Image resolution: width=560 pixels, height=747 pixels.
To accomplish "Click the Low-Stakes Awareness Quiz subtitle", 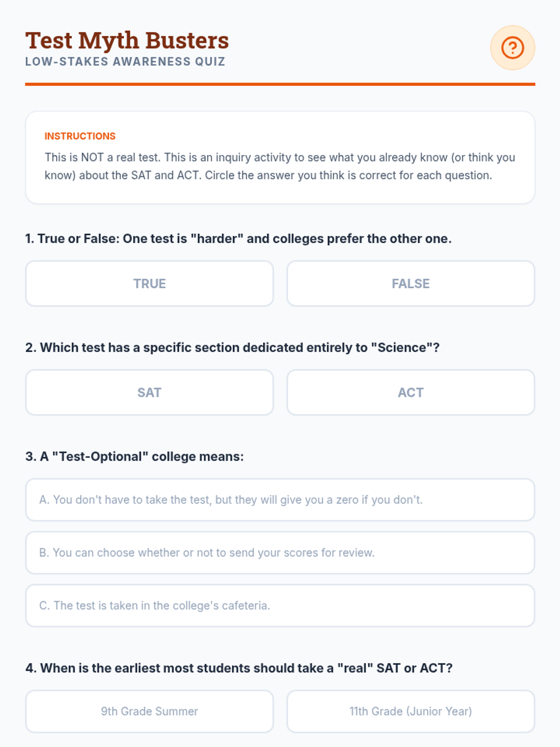I will 125,62.
